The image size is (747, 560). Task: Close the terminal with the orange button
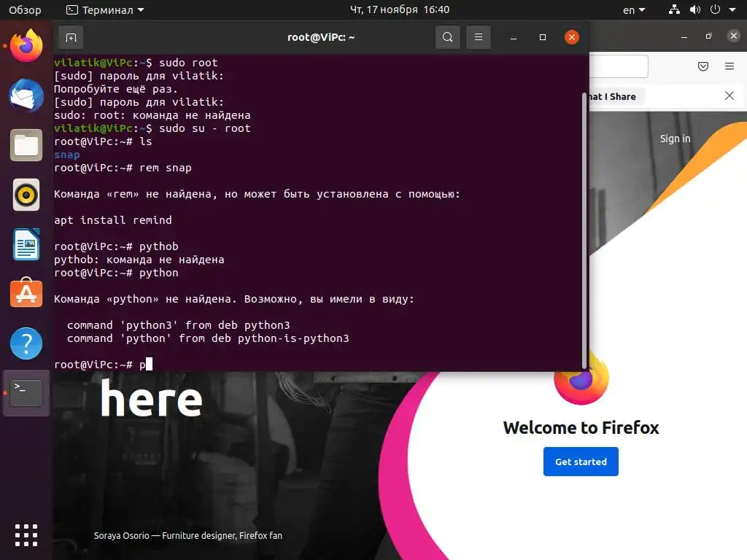tap(572, 37)
